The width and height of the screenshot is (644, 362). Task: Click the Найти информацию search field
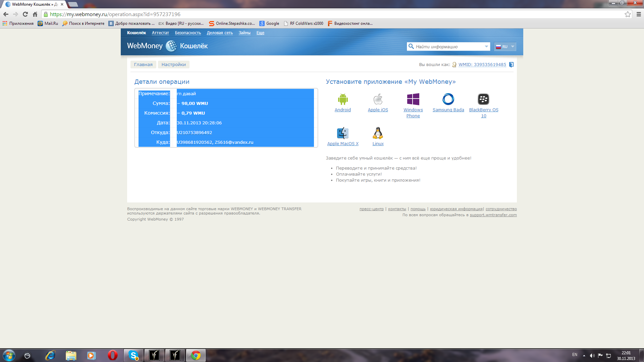pos(448,47)
